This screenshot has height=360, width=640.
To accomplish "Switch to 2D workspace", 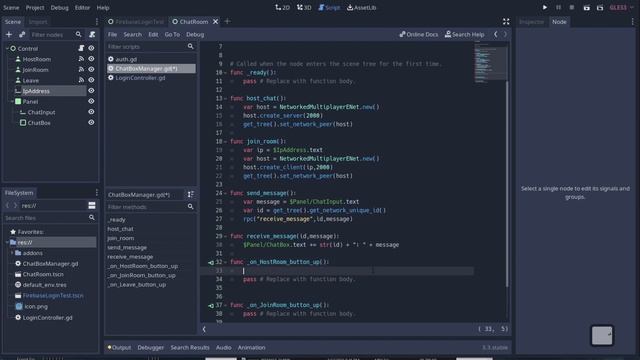I will pyautogui.click(x=282, y=7).
